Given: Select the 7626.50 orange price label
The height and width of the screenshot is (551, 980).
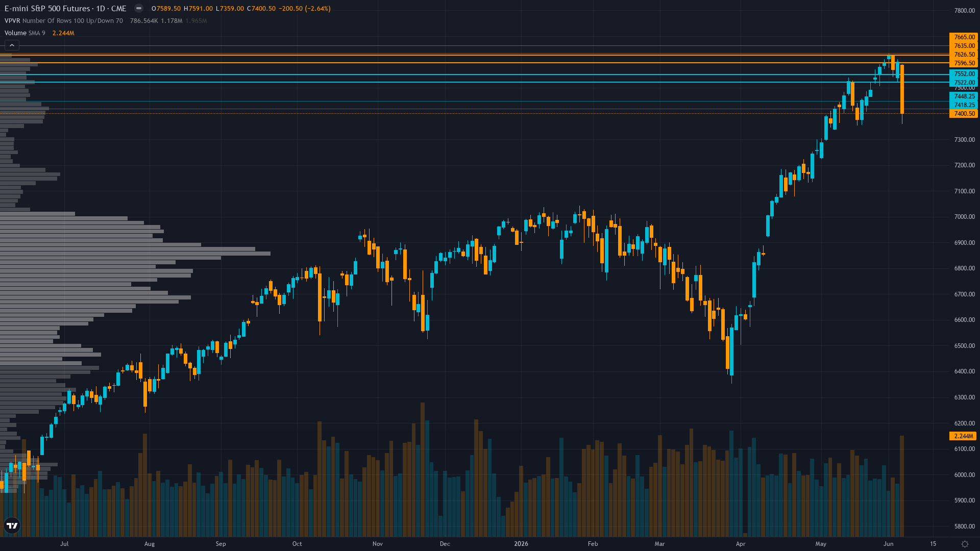Looking at the screenshot, I should tap(964, 55).
